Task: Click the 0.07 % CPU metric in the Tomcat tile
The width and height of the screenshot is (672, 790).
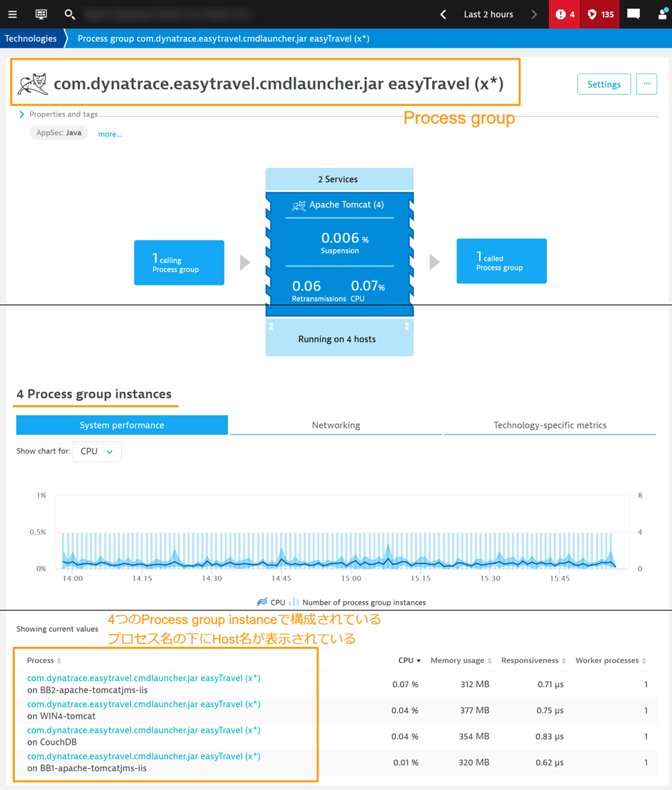Action: point(368,291)
